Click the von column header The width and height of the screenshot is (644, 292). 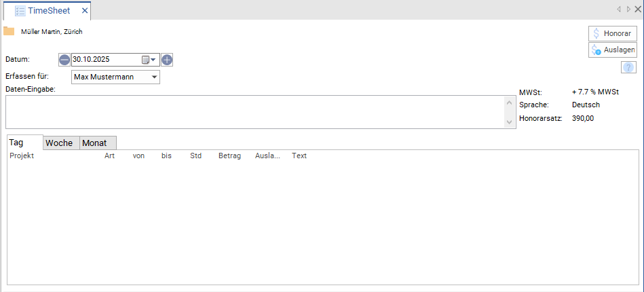click(138, 156)
